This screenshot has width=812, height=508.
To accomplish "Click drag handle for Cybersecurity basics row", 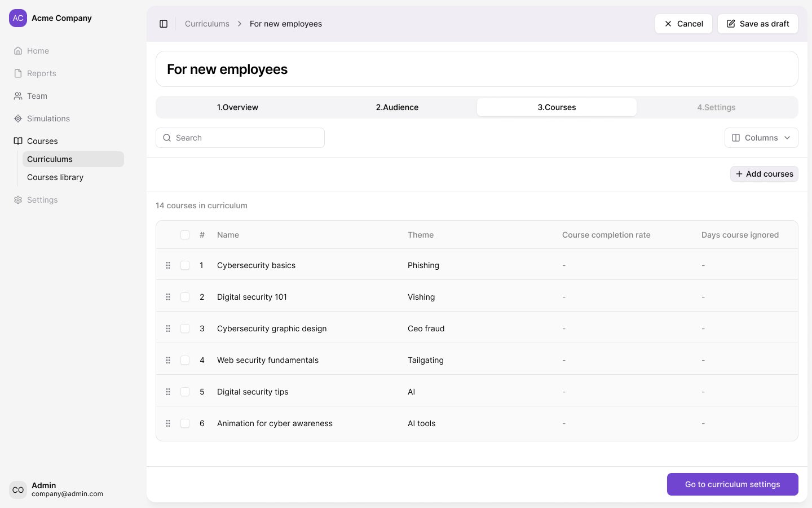I will 168,265.
